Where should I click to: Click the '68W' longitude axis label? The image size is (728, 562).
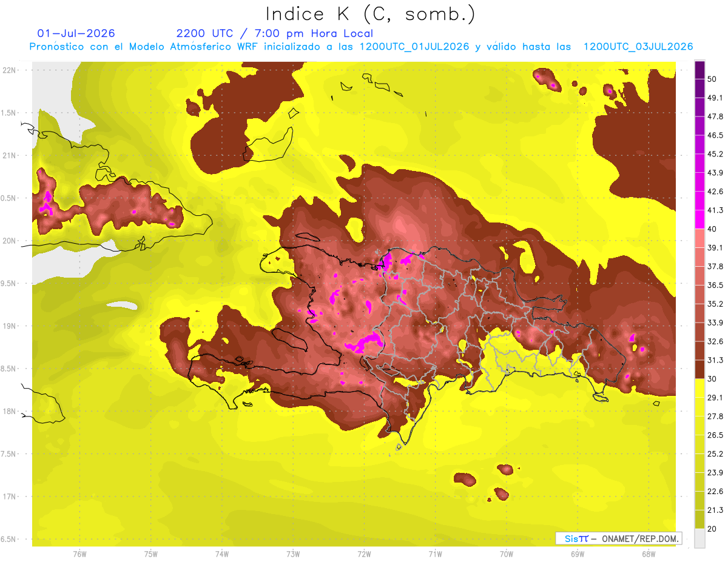coord(648,554)
